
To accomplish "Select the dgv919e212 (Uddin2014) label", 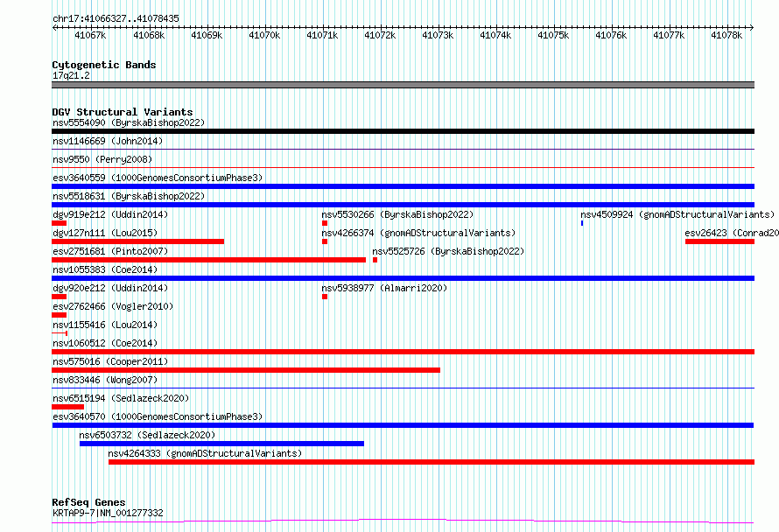I will point(110,214).
